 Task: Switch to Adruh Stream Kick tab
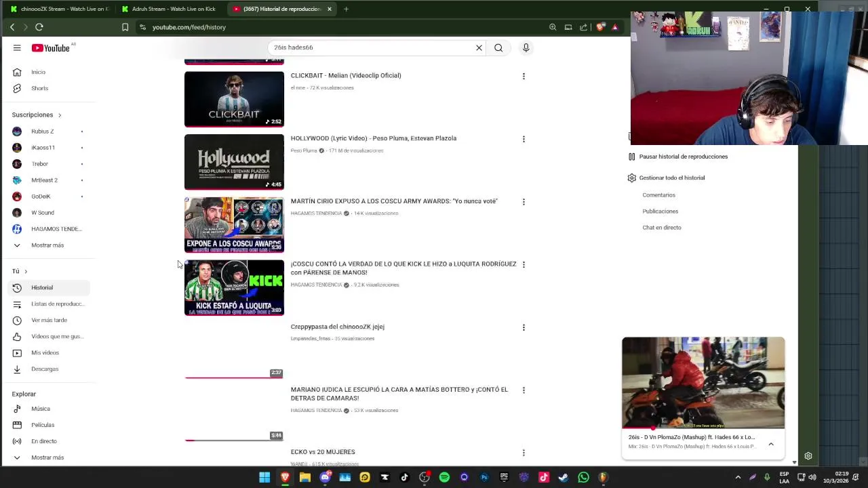click(x=171, y=9)
